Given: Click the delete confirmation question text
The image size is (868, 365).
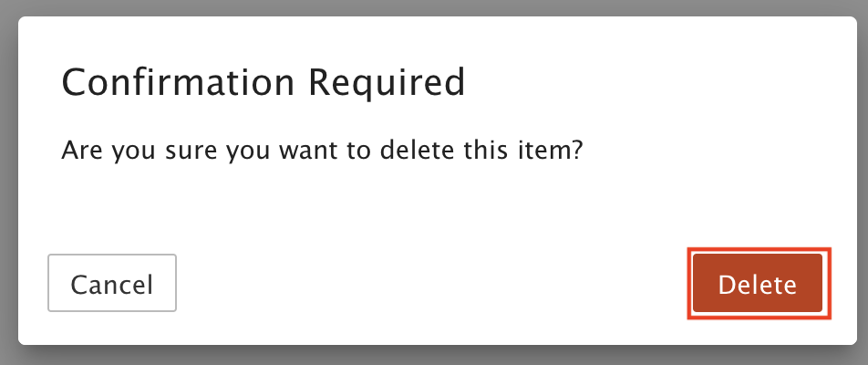Looking at the screenshot, I should [x=322, y=151].
